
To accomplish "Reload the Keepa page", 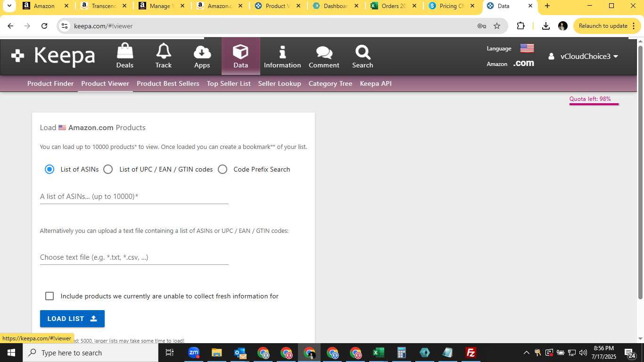I will tap(44, 26).
